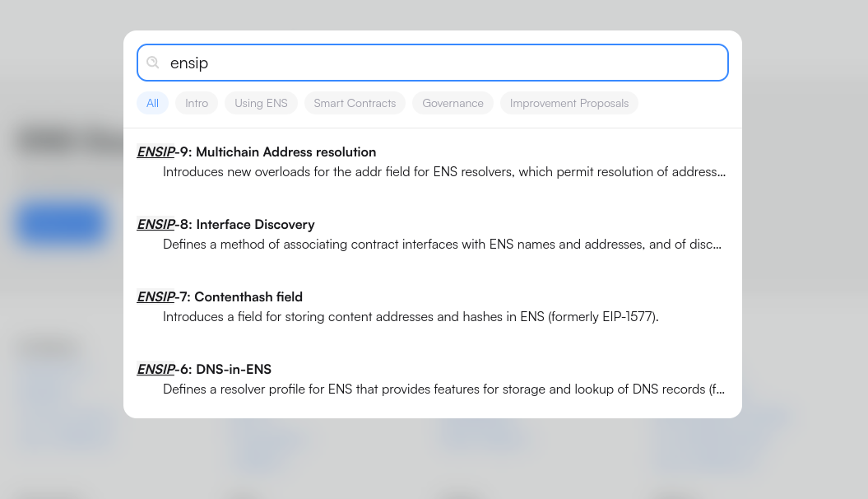The image size is (868, 499).
Task: Click the underlined ENSIP label on ENSIP-6
Action: coord(155,369)
